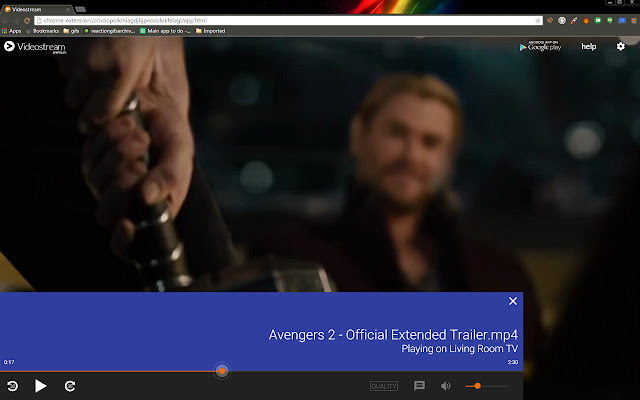
Task: Go back in browser history
Action: [5, 20]
